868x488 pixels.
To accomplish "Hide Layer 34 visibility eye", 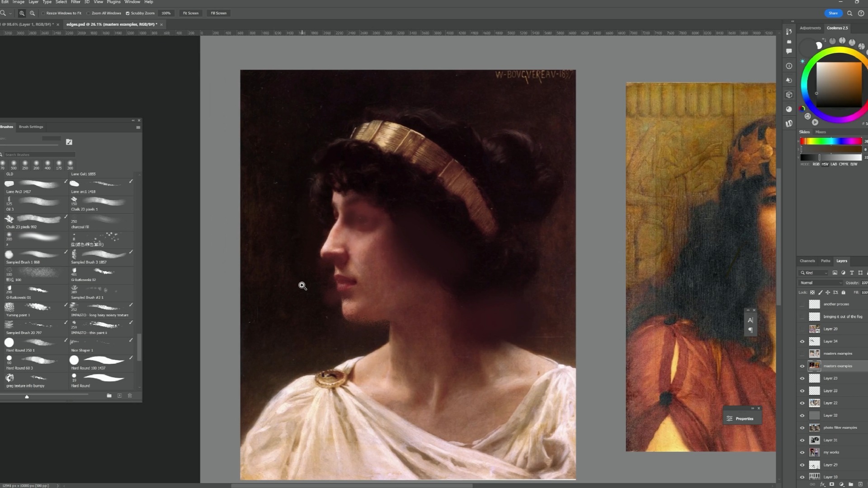I will pos(802,342).
